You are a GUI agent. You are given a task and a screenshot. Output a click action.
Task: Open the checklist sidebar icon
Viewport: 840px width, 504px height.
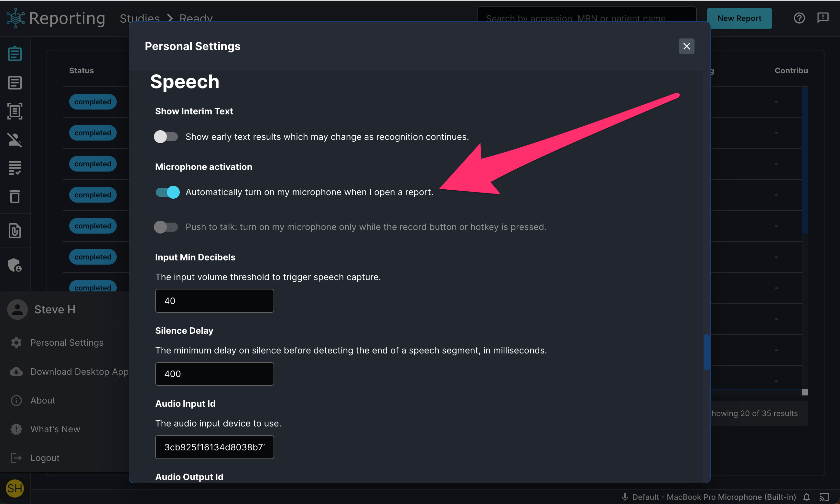pos(15,168)
